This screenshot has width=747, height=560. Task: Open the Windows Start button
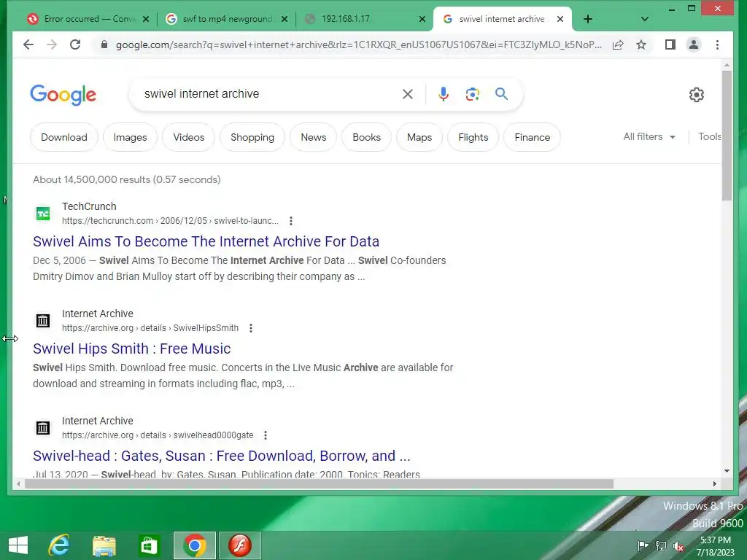18,545
